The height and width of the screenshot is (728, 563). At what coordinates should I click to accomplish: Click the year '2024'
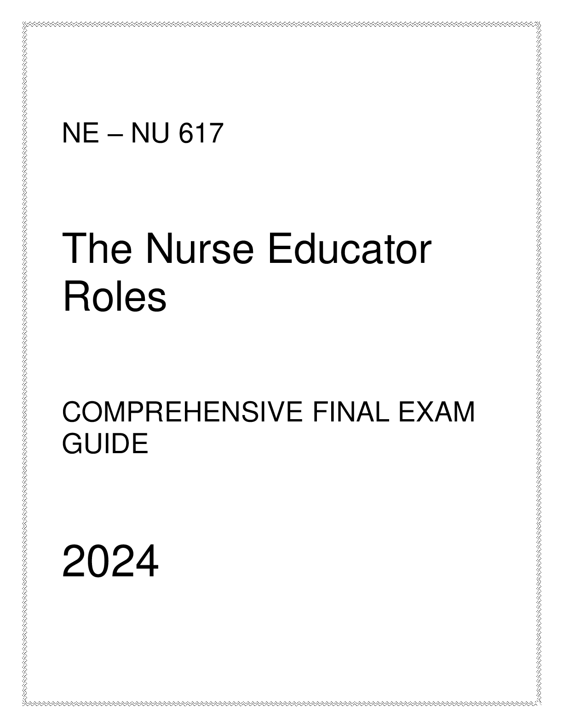click(x=110, y=562)
